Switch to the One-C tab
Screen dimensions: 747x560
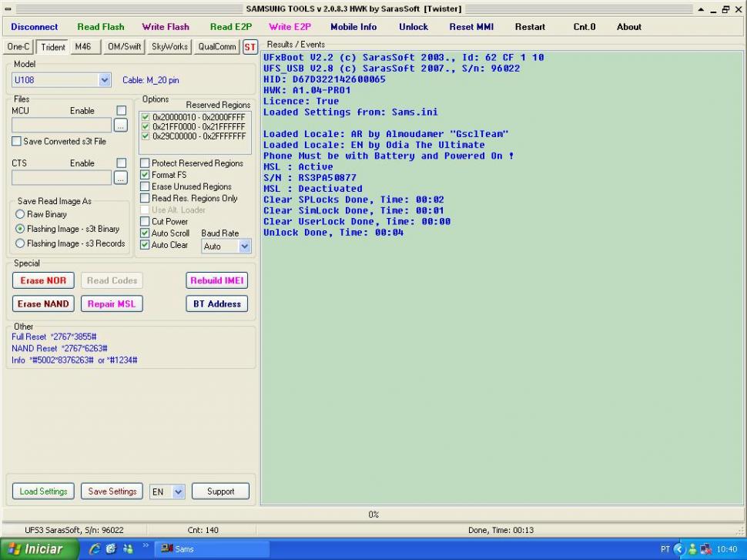click(x=18, y=47)
